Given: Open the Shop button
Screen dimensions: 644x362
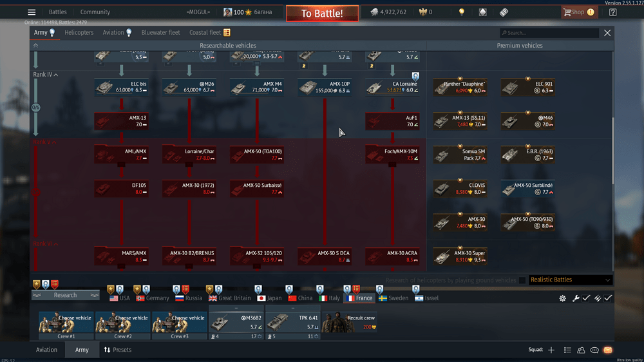Looking at the screenshot, I should pyautogui.click(x=579, y=12).
